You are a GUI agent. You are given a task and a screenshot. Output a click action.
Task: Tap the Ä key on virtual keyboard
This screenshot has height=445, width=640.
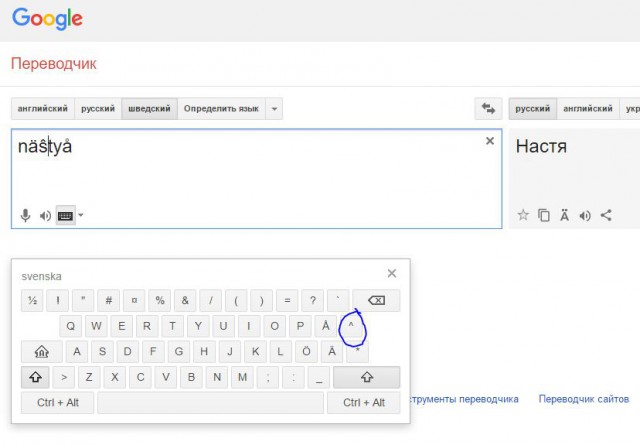(x=332, y=352)
